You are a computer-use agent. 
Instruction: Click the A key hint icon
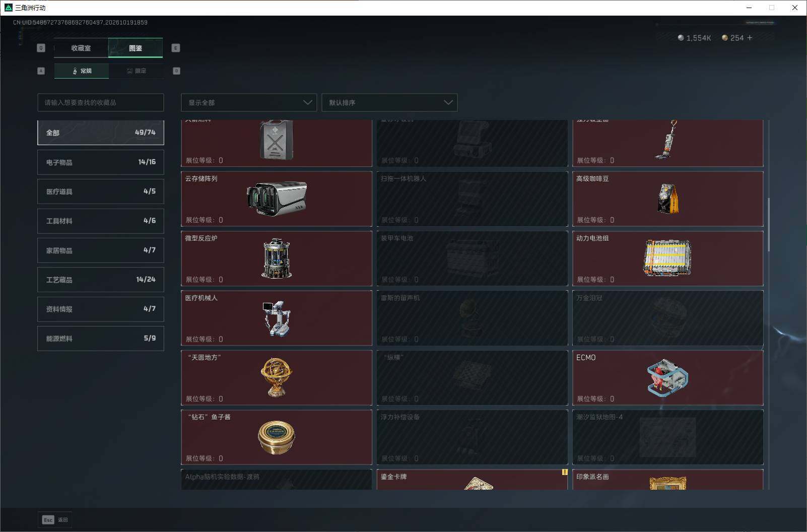[41, 71]
